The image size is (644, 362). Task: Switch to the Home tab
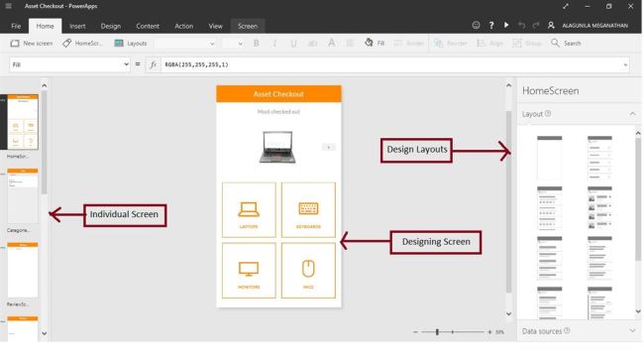45,26
